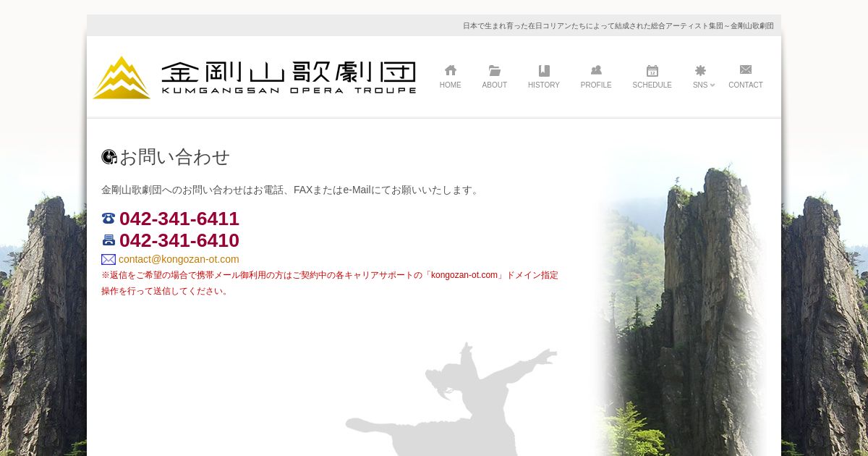Viewport: 868px width, 456px height.
Task: Open the SCHEDULE menu item
Action: pos(652,85)
